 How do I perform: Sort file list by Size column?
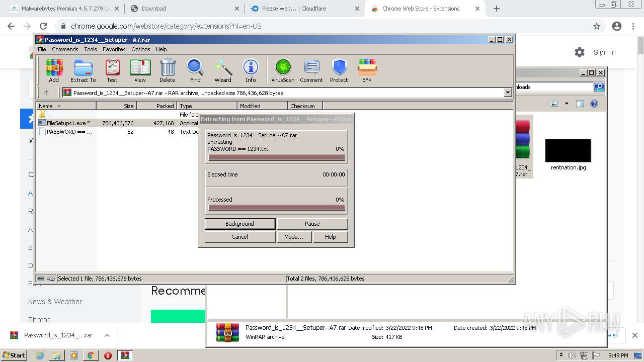coord(116,106)
